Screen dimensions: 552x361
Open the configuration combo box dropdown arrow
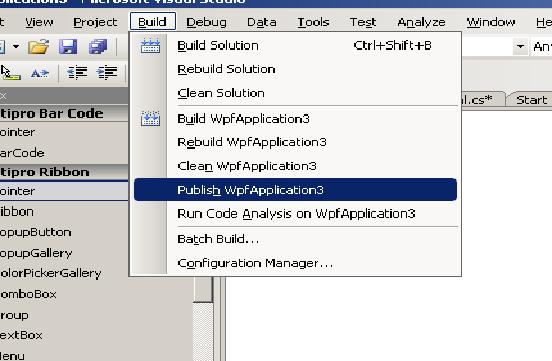(520, 46)
